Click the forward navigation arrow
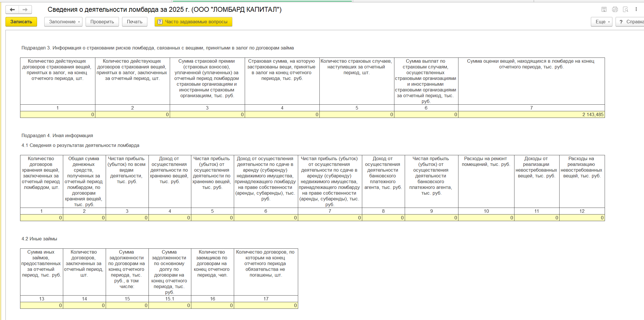Screen dimensions: 644x320 [25, 10]
